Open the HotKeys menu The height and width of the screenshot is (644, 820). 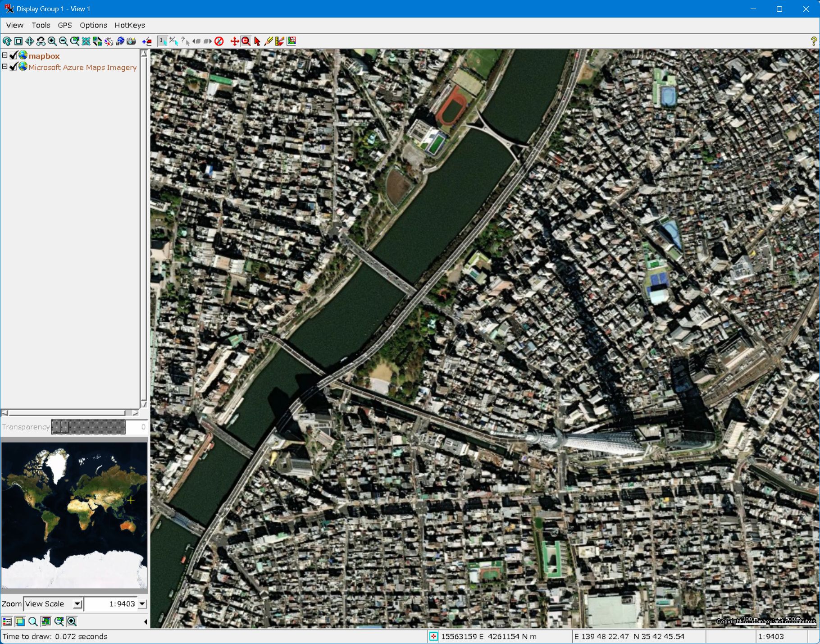click(129, 25)
